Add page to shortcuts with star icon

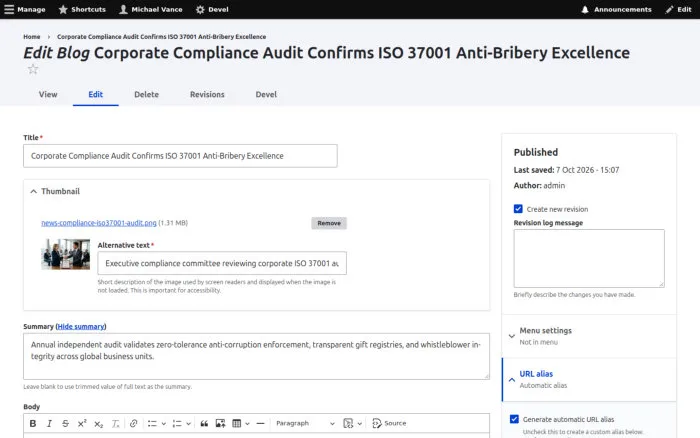(33, 69)
